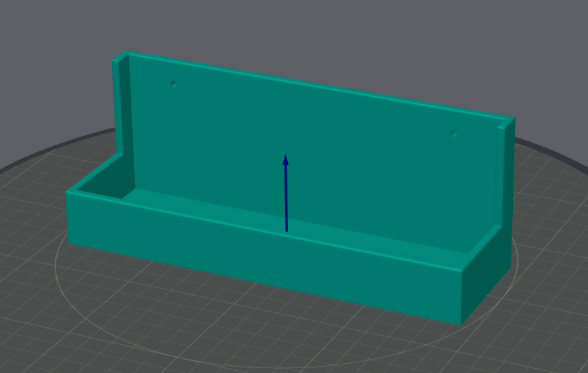This screenshot has height=373, width=588.
Task: Click the left sloped rim of the tray
Action: click(93, 174)
